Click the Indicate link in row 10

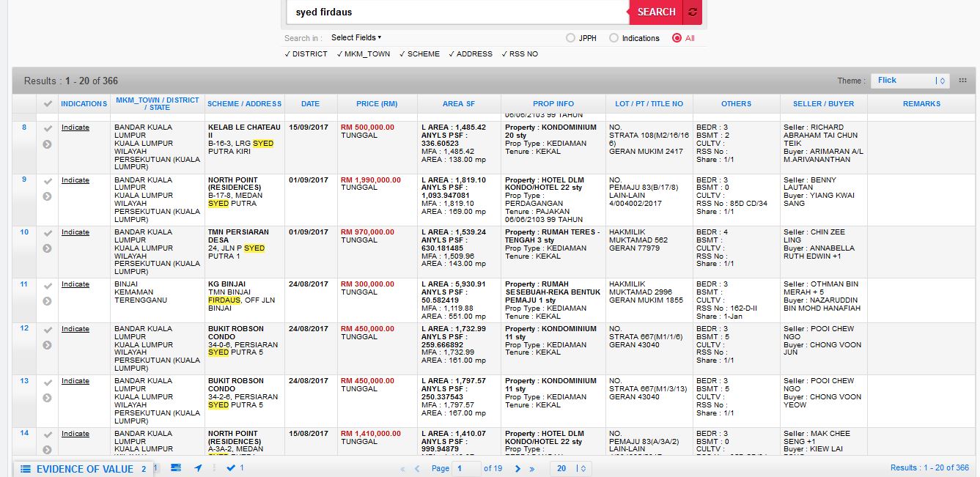coord(75,232)
